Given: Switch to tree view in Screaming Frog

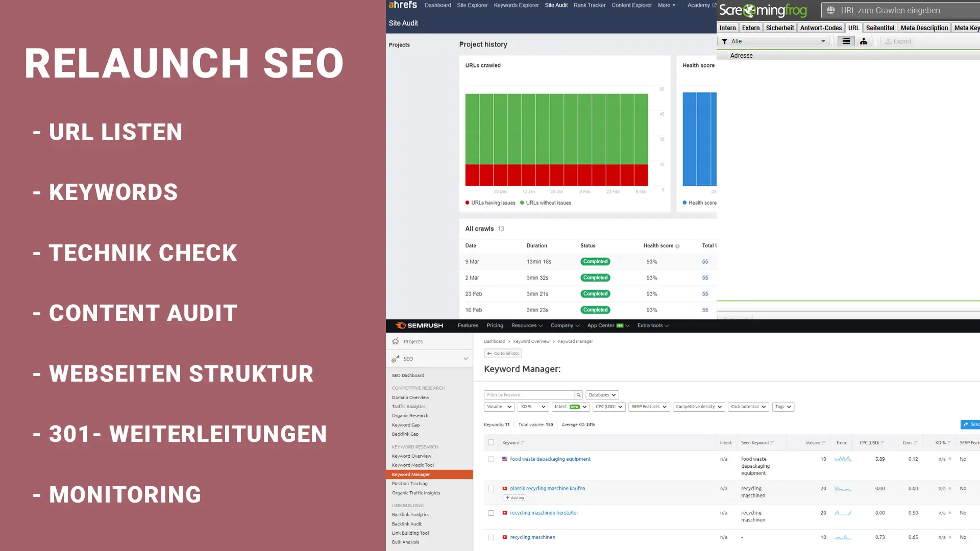Looking at the screenshot, I should pos(864,41).
